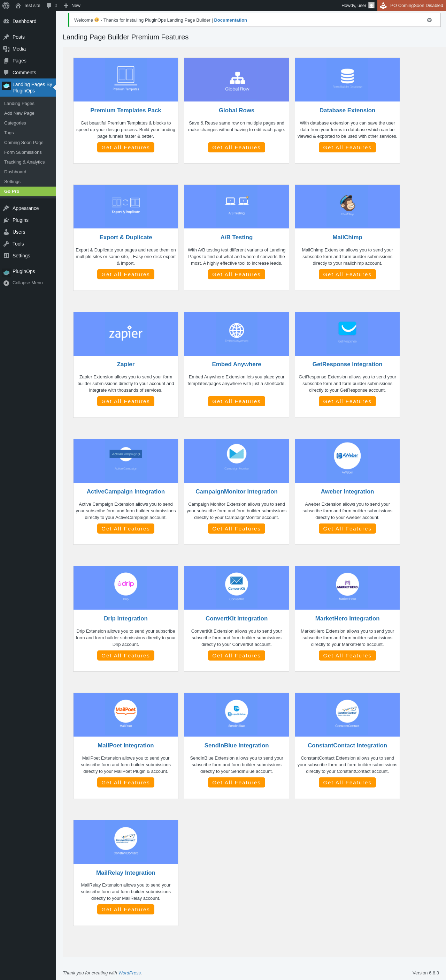The height and width of the screenshot is (980, 446).
Task: Open the Export & Duplicate title link
Action: pyautogui.click(x=125, y=238)
